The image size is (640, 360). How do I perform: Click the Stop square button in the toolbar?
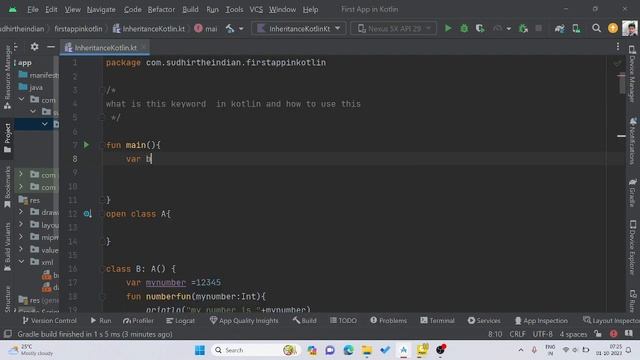[x=538, y=28]
